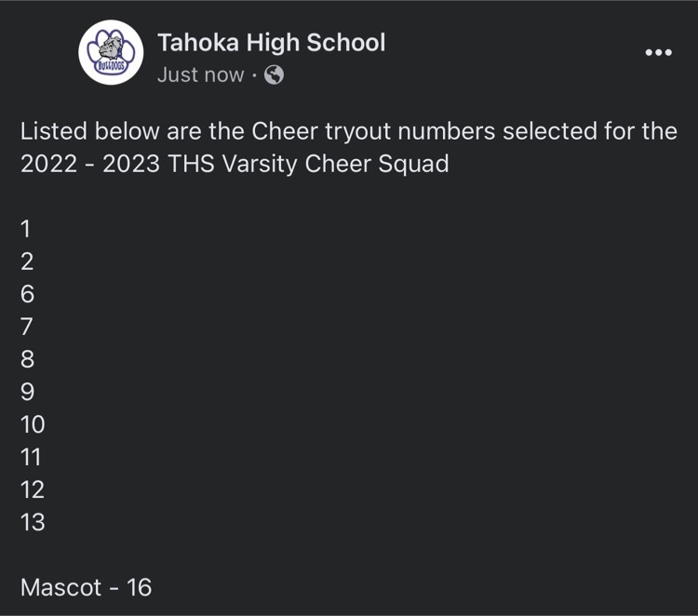
Task: Select tryout number 2 in the list
Action: [27, 261]
